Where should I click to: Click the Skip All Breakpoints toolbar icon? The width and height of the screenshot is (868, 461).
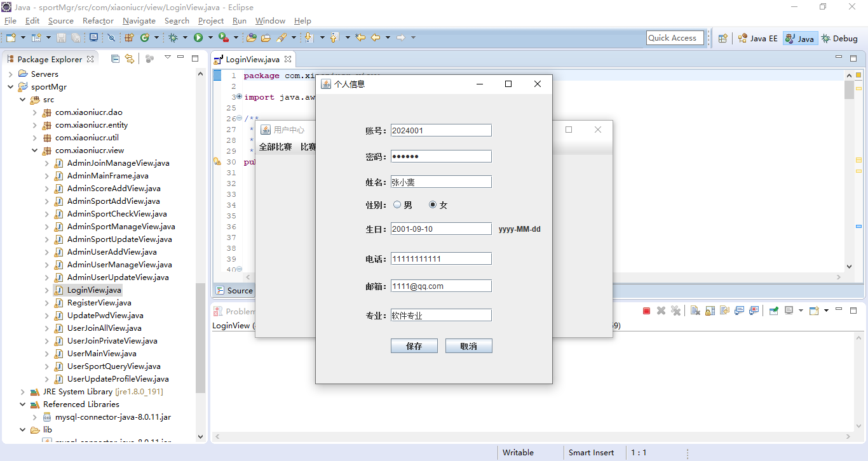(111, 38)
